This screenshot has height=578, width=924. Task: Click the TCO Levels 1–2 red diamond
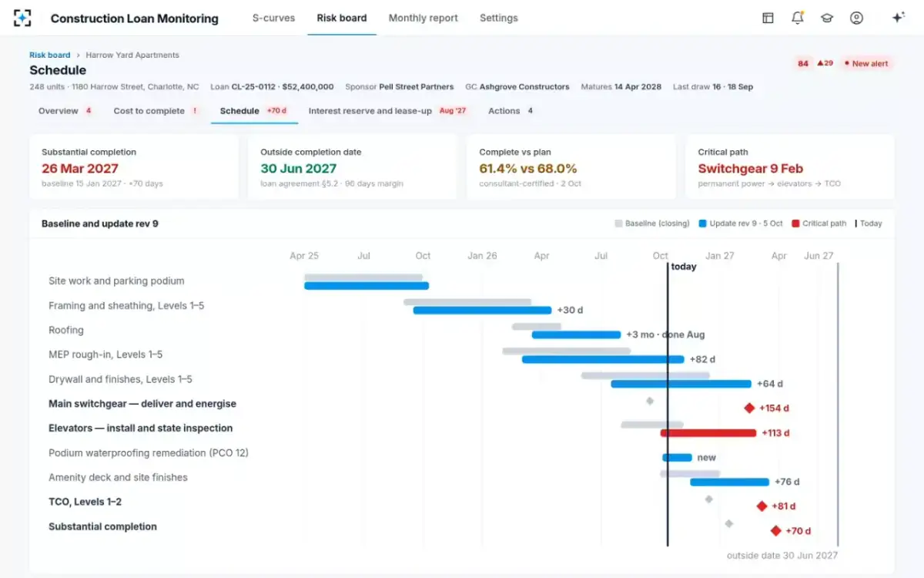click(762, 506)
